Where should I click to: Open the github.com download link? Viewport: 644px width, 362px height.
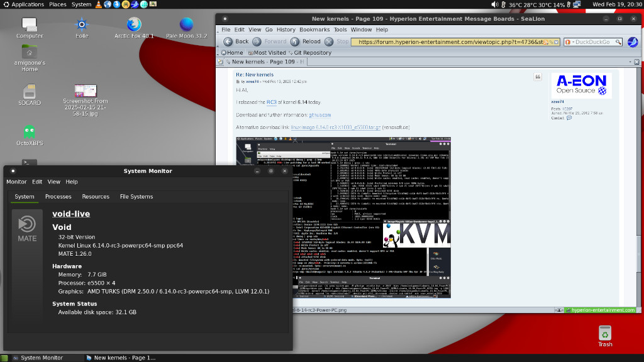pyautogui.click(x=320, y=115)
